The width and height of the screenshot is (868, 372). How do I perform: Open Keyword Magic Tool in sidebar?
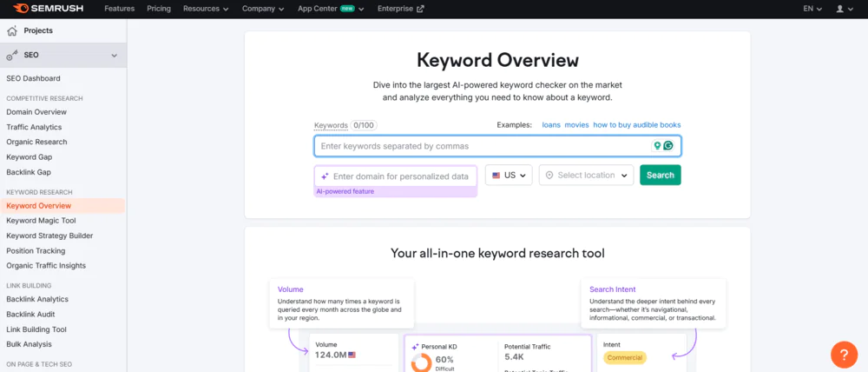[41, 221]
